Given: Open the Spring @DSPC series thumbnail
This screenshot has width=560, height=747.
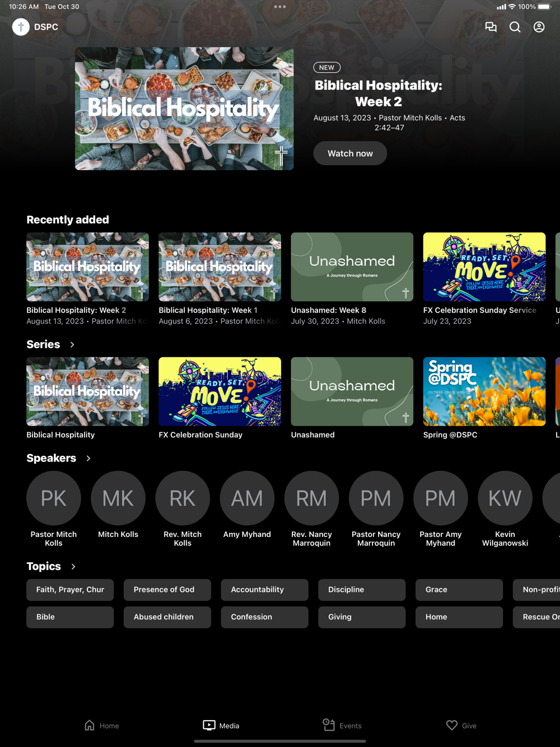Looking at the screenshot, I should click(484, 391).
